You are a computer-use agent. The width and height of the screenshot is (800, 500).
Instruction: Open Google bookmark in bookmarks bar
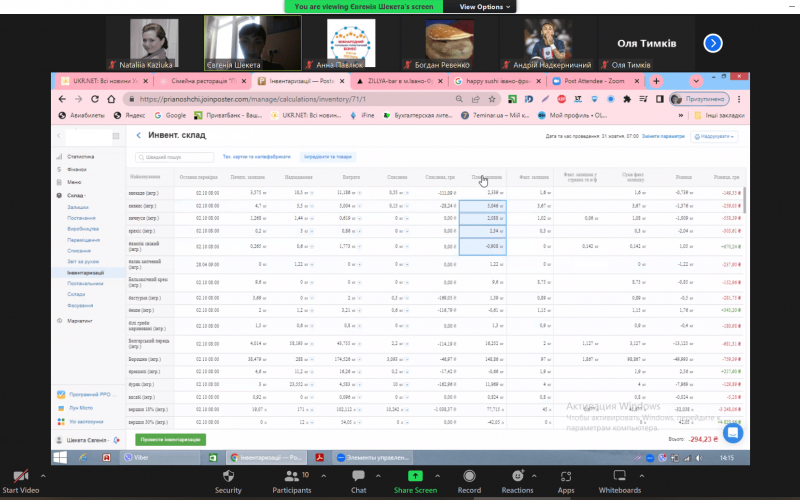170,115
